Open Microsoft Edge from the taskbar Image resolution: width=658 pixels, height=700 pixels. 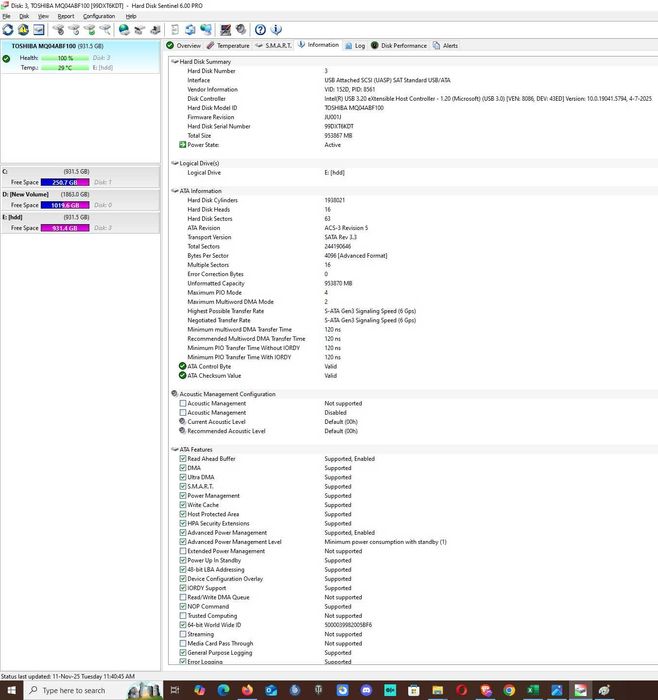pyautogui.click(x=223, y=690)
